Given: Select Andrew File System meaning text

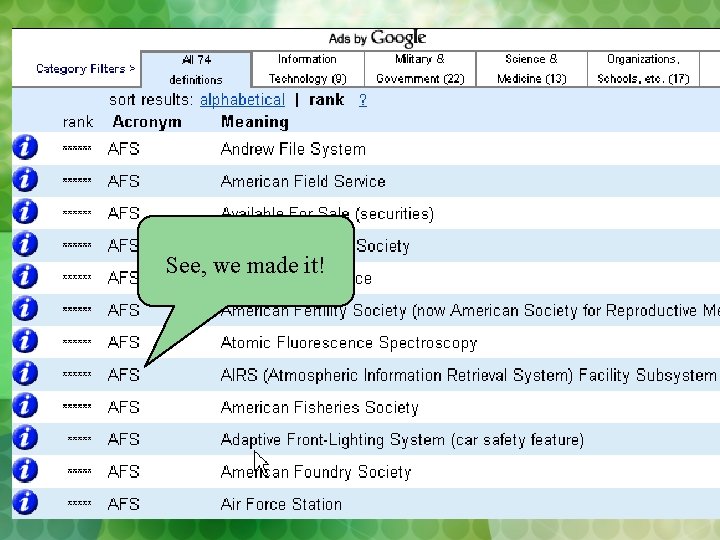Looking at the screenshot, I should point(293,149).
